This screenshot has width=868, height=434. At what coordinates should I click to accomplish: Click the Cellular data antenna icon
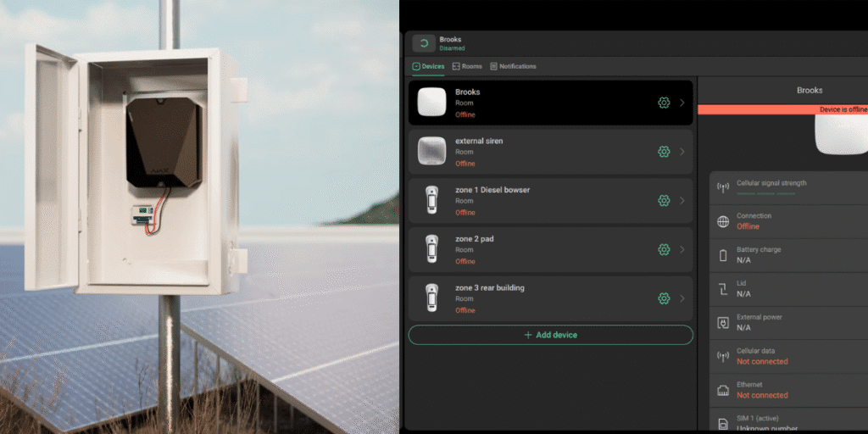[x=723, y=357]
